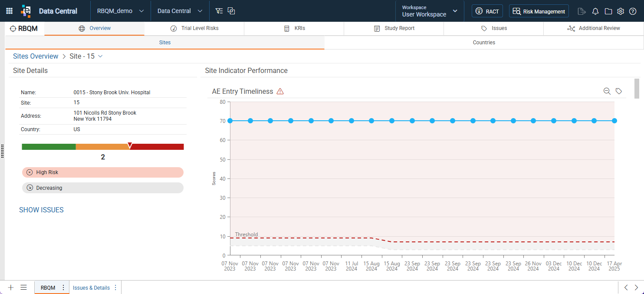The width and height of the screenshot is (644, 294).
Task: Open the help question mark icon
Action: (x=633, y=11)
